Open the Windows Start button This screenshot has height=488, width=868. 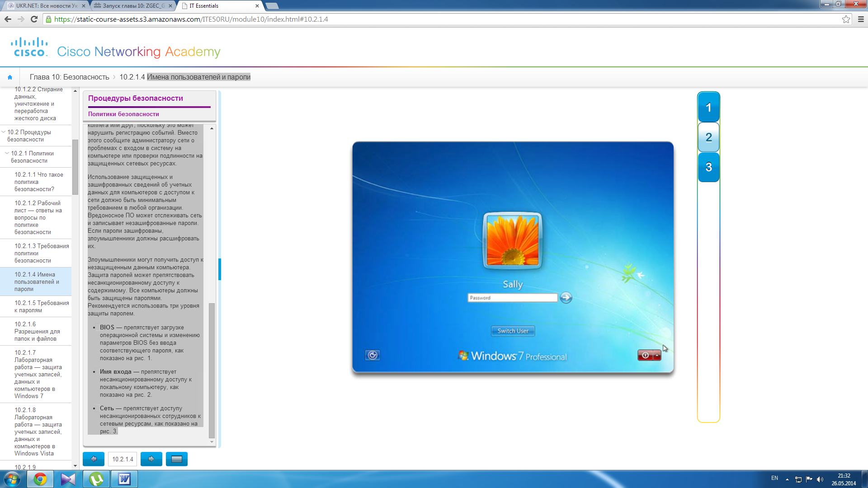tap(12, 479)
